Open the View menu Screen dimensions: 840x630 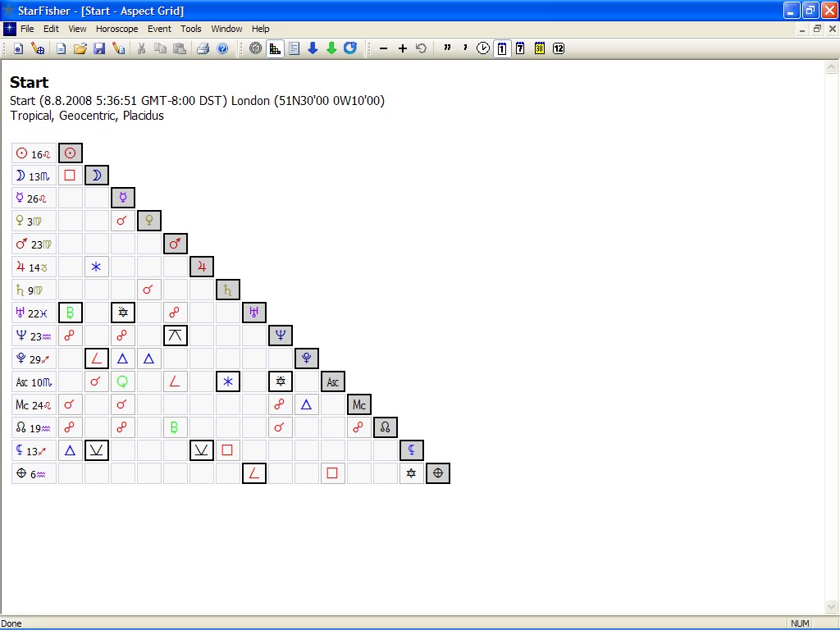[77, 29]
